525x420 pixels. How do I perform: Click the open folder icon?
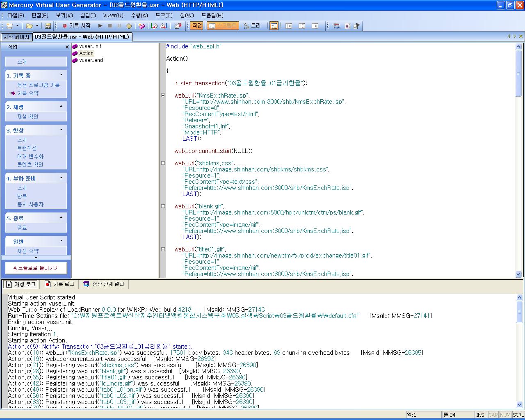(29, 26)
